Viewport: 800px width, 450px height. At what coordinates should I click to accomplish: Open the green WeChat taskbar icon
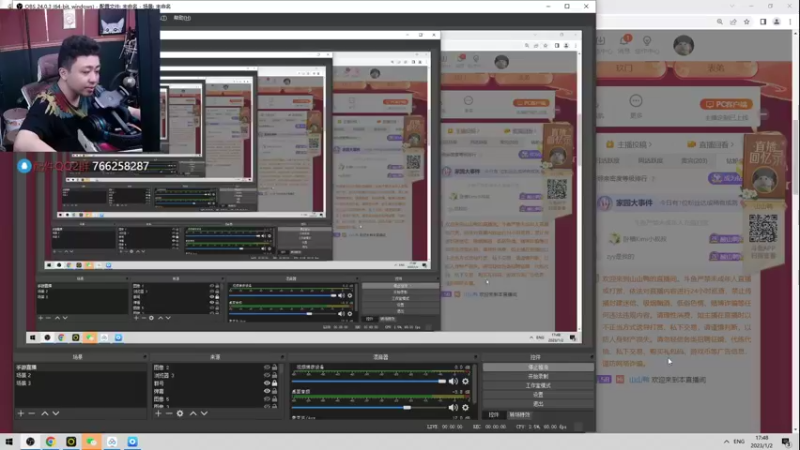pyautogui.click(x=91, y=441)
